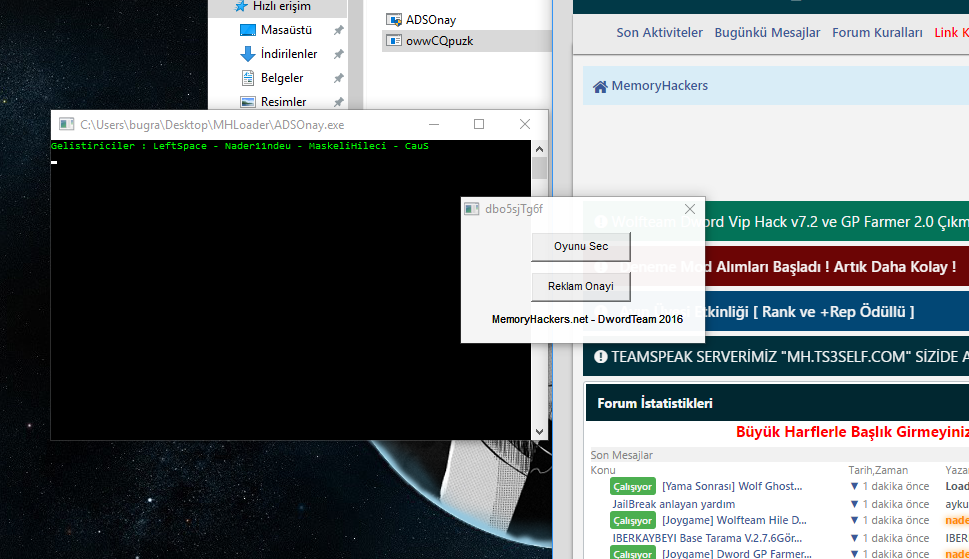Close the dbo5sjTg6f dialog
This screenshot has height=559, width=969.
(690, 209)
